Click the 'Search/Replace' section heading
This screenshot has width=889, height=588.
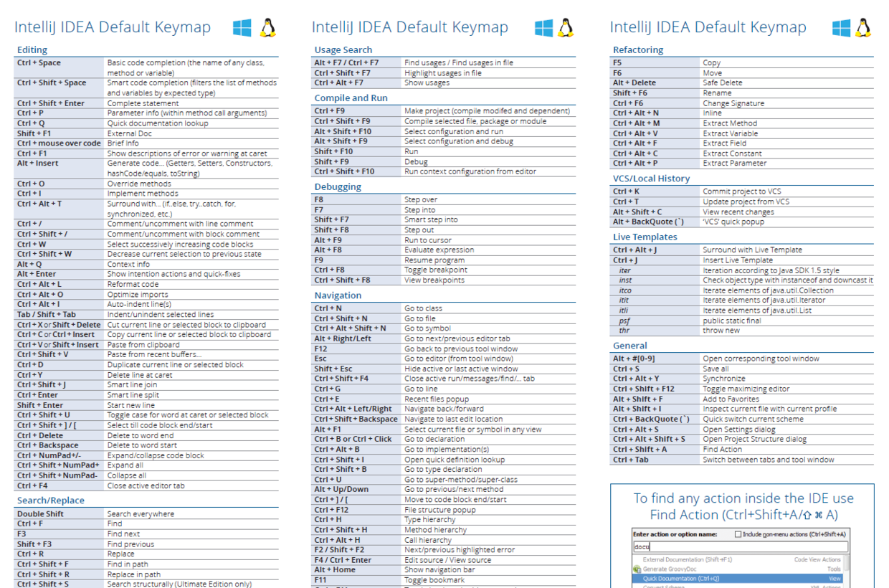click(51, 501)
